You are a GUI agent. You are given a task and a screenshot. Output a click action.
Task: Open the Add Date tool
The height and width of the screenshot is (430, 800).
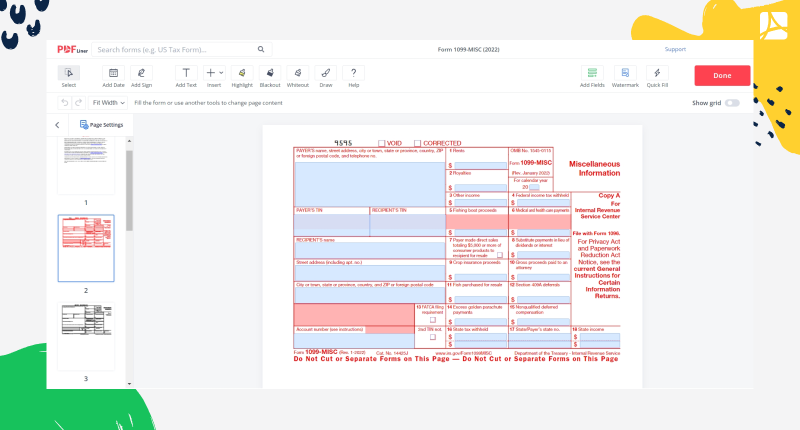click(x=113, y=77)
